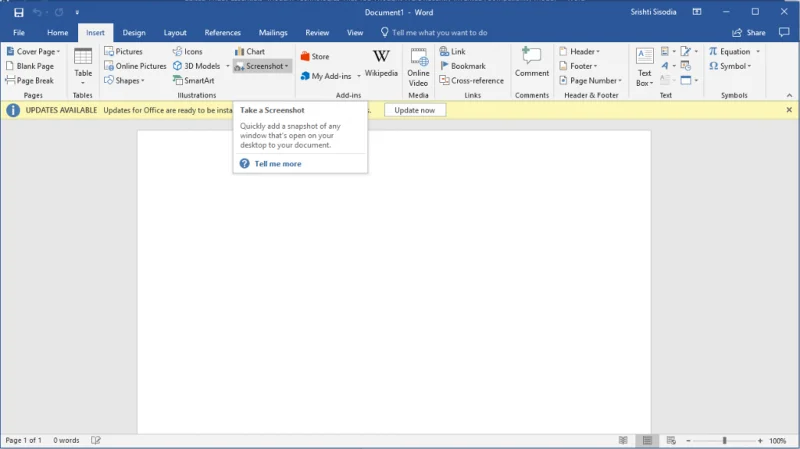Open the Object dropdown in Text group
800x449 pixels.
[x=689, y=81]
